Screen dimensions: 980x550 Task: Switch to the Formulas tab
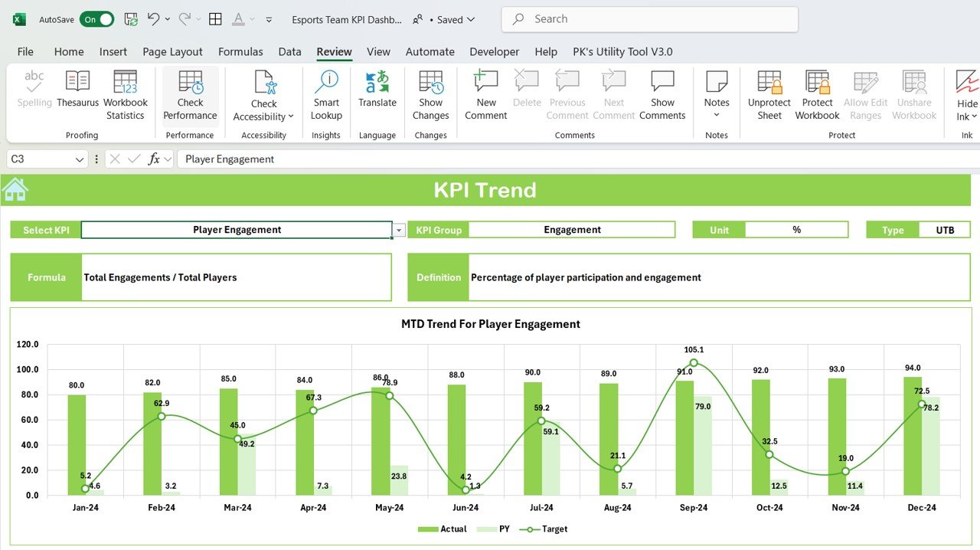(240, 51)
